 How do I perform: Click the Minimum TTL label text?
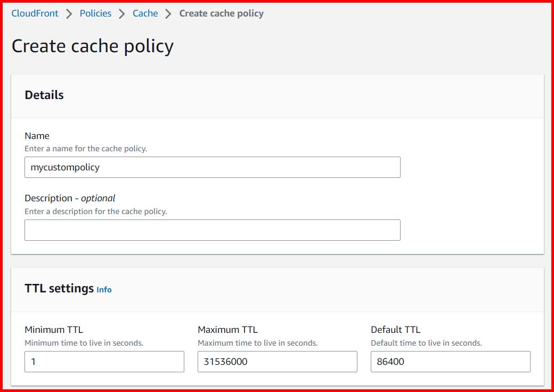pos(53,329)
